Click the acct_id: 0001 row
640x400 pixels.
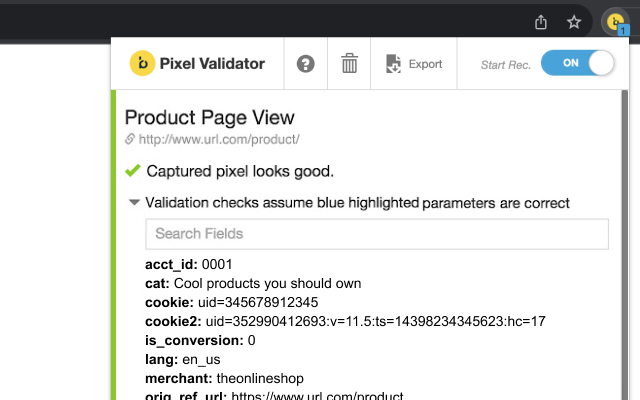pyautogui.click(x=189, y=264)
